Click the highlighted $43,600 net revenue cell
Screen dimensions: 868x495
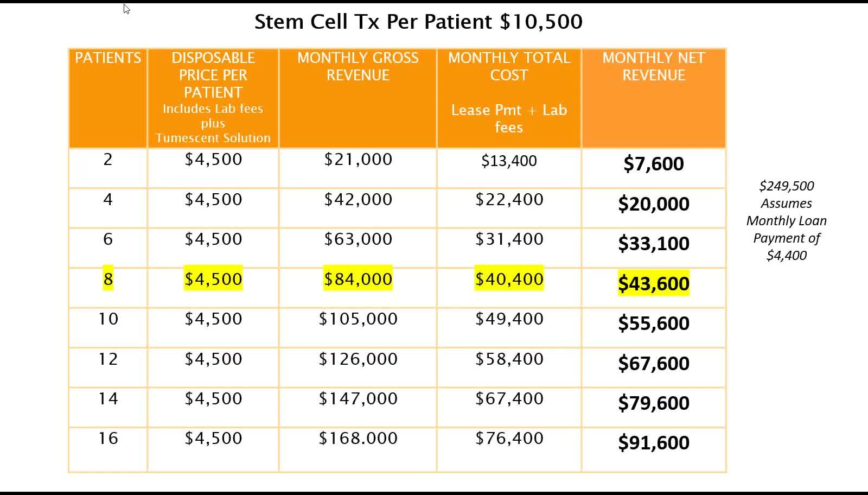point(654,283)
